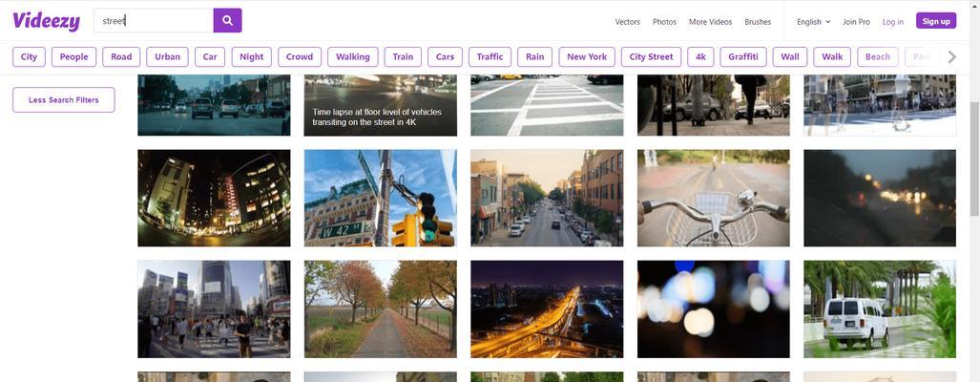Screen dimensions: 980x382
Task: Open the time lapse floor level vehicles video
Action: click(380, 105)
